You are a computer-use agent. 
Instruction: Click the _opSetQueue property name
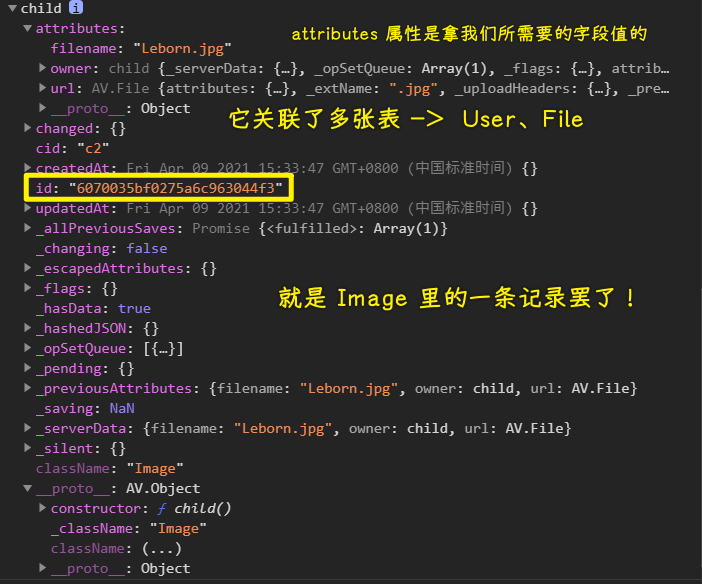tap(81, 348)
